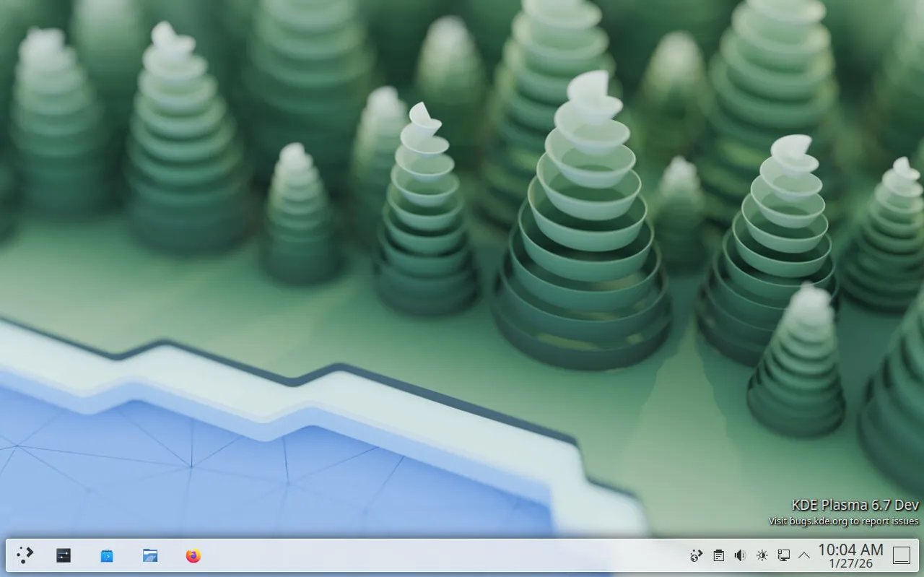Click empty task manager area in panel

[433, 555]
